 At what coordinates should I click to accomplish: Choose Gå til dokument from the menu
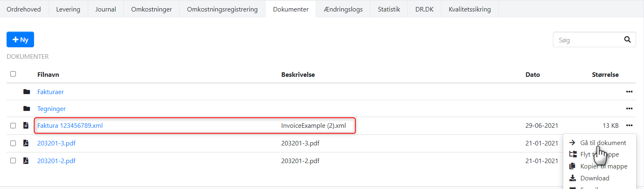603,143
